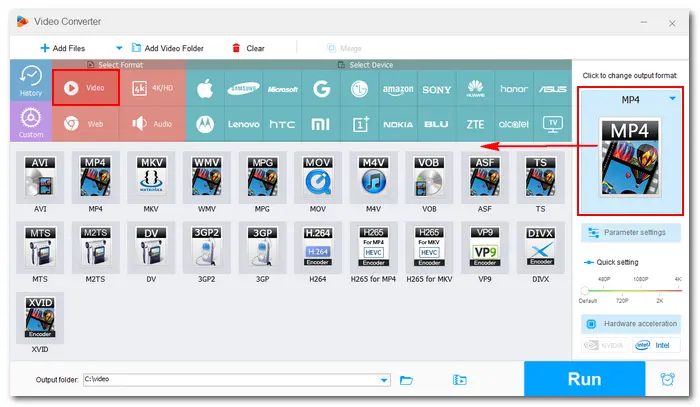
Task: Open ZTE device presets
Action: (475, 124)
